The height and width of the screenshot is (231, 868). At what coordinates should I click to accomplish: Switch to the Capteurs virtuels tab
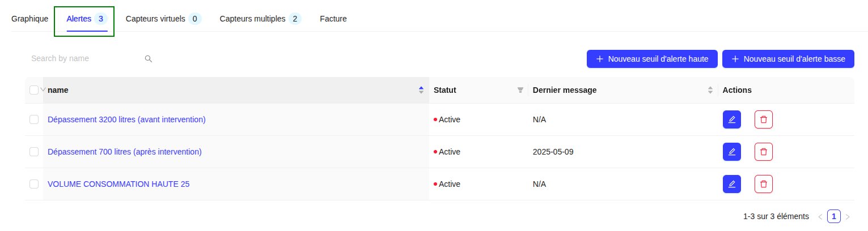(x=163, y=19)
